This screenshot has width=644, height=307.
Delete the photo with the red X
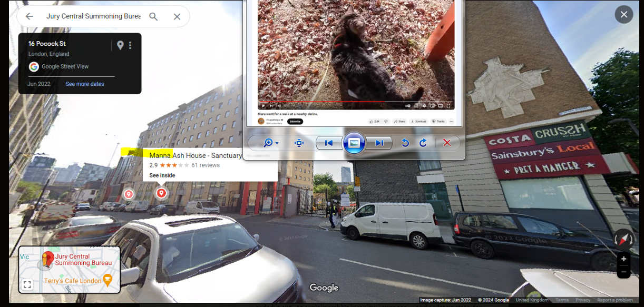coord(447,143)
